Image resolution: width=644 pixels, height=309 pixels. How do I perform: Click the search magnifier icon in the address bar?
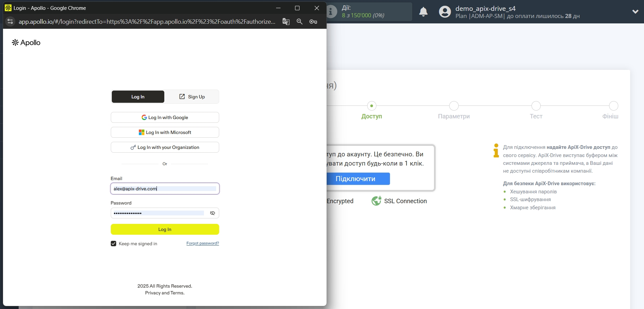click(x=299, y=21)
